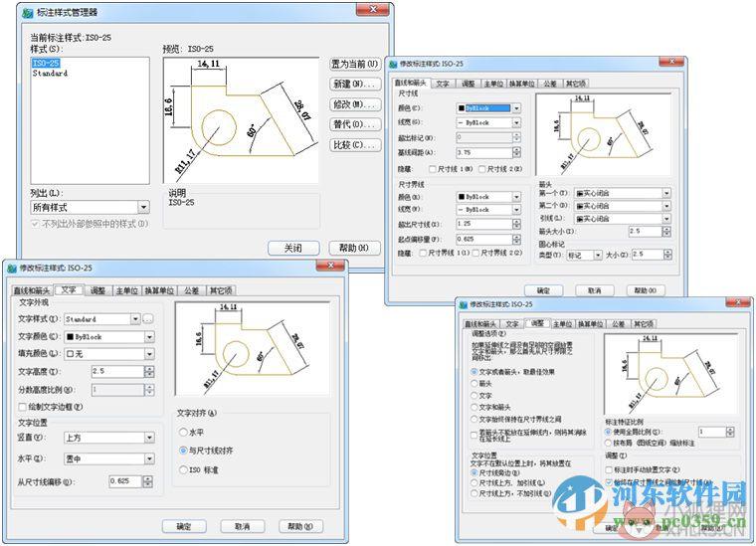Open 换算单位 tab in dialog showing 调整选项
Image resolution: width=756 pixels, height=546 pixels.
point(591,324)
